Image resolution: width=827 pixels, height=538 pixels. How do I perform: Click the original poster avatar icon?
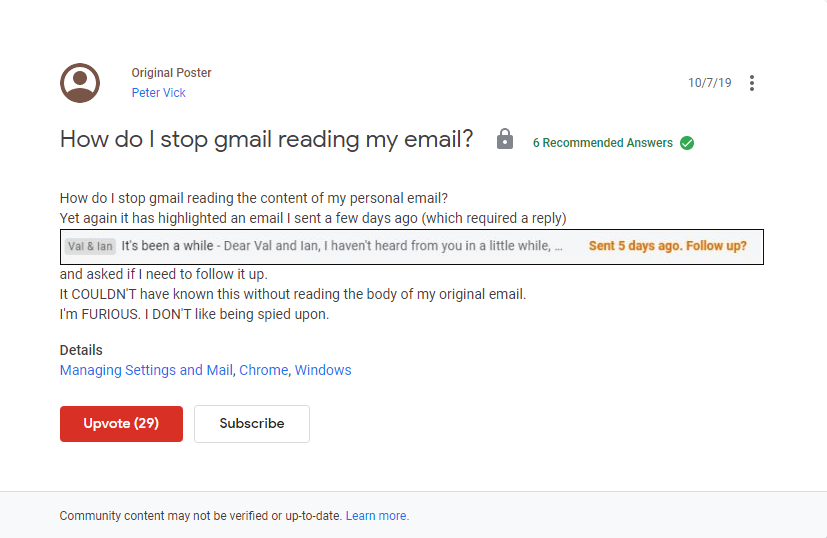pyautogui.click(x=80, y=83)
